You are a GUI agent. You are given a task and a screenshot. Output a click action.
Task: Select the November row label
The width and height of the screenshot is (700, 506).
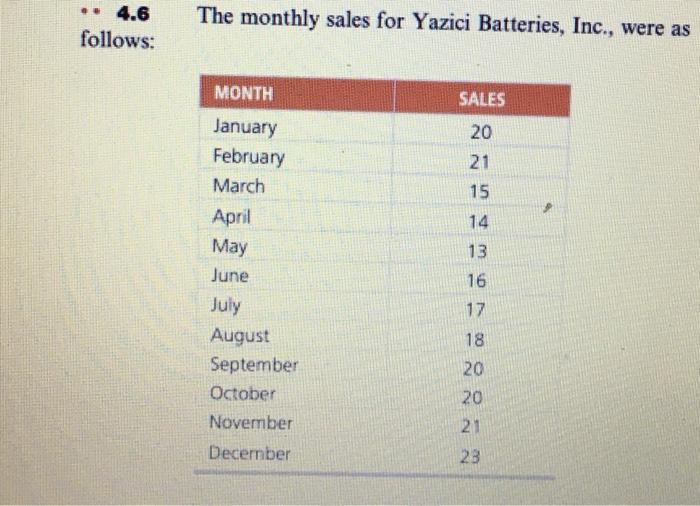click(x=251, y=422)
